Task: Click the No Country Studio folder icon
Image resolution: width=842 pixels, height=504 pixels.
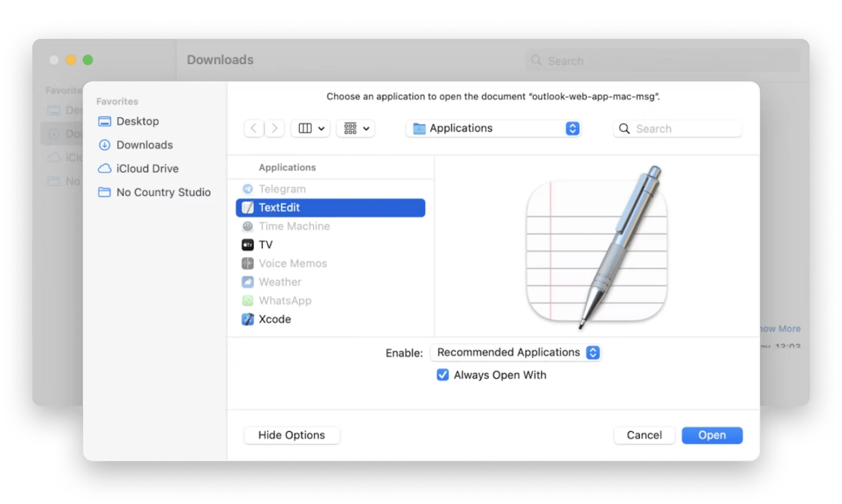Action: (x=104, y=193)
